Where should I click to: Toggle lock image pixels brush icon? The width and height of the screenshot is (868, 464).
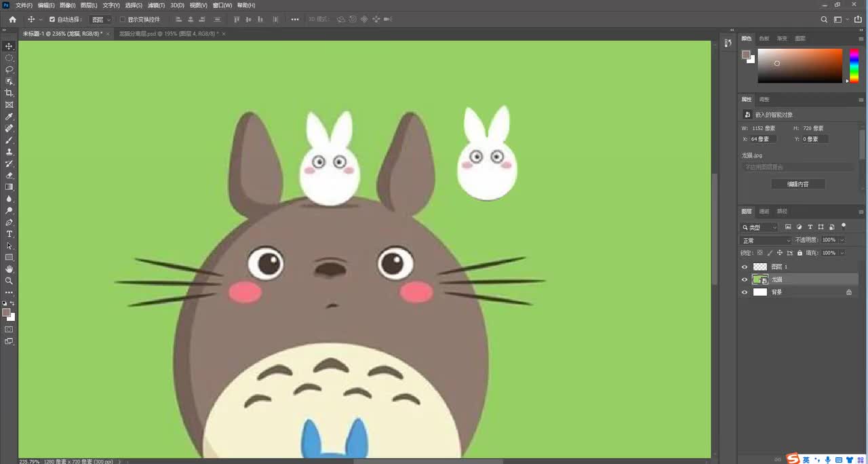[x=770, y=252]
